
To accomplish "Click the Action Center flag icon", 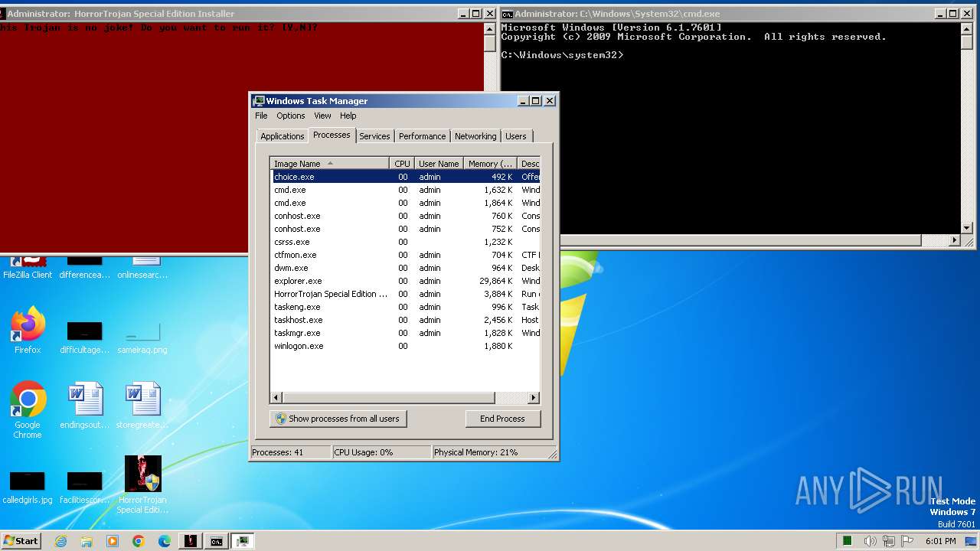I will click(x=907, y=541).
